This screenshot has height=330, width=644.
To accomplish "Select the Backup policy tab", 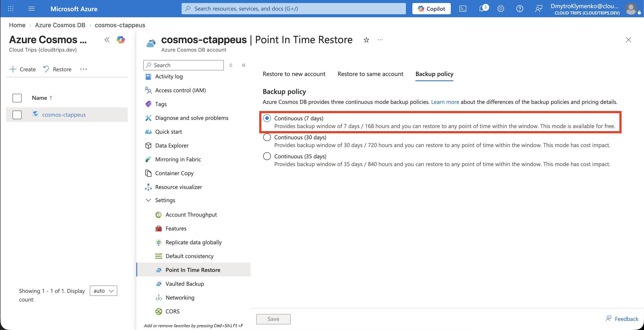I will click(x=434, y=74).
